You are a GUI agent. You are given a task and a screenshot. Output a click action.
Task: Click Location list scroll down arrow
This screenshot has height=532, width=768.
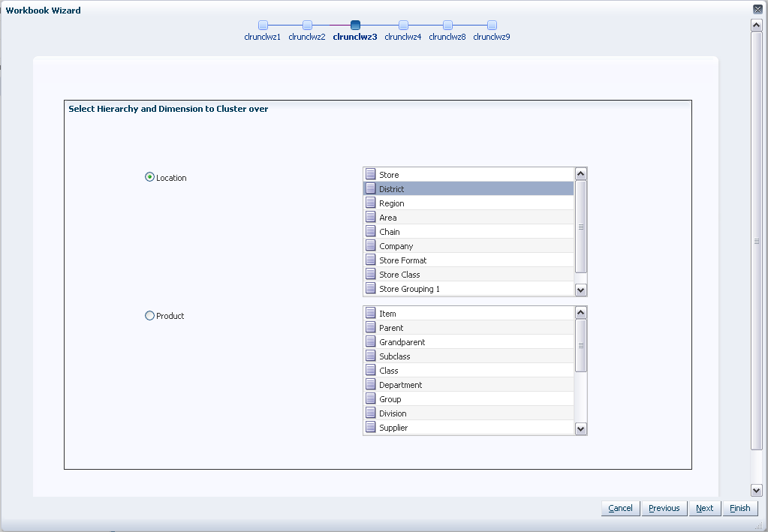click(x=581, y=290)
